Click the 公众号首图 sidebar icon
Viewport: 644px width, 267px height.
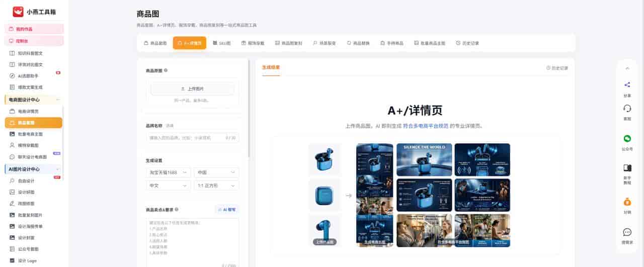click(x=13, y=249)
